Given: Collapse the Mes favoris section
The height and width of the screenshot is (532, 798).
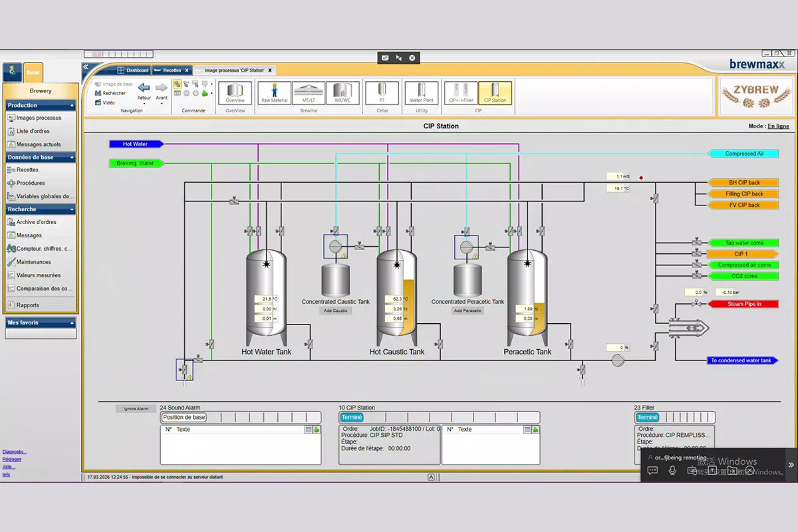Looking at the screenshot, I should pyautogui.click(x=71, y=323).
